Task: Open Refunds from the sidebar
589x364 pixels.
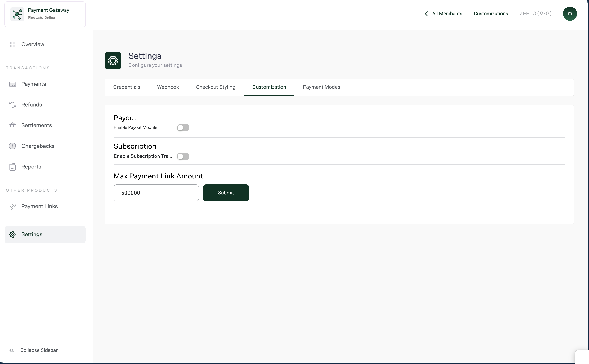Action: pos(45,105)
